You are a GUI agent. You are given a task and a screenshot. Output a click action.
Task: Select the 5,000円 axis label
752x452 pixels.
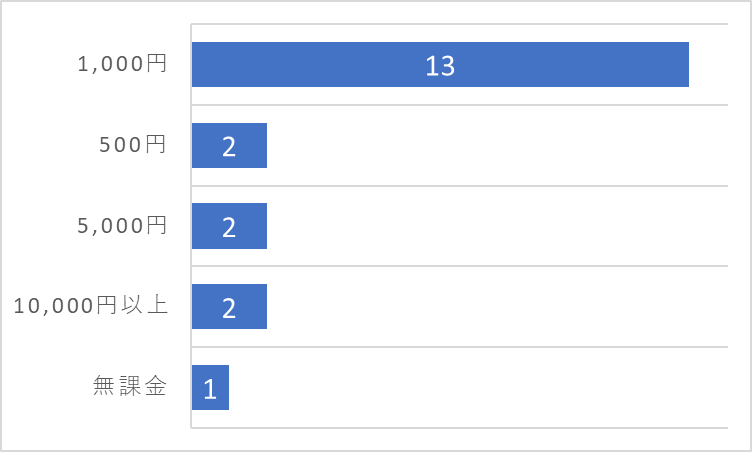(122, 225)
